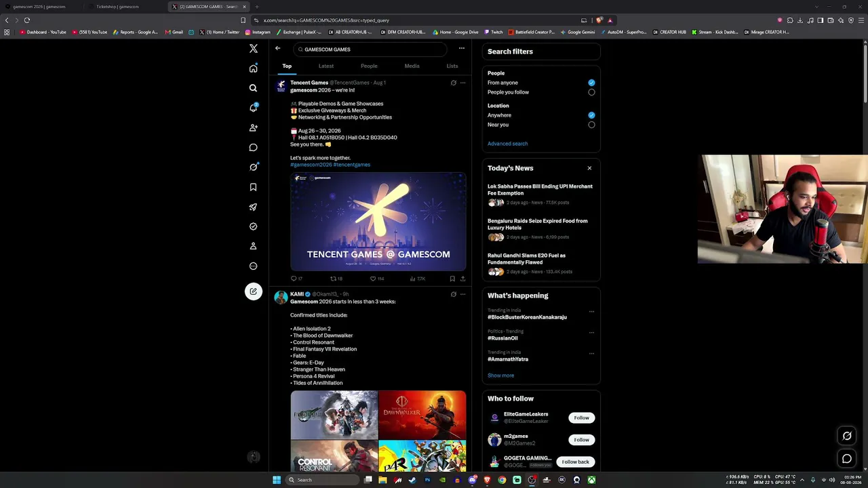Select the Near you location radio option
Image resolution: width=868 pixels, height=488 pixels.
point(591,125)
